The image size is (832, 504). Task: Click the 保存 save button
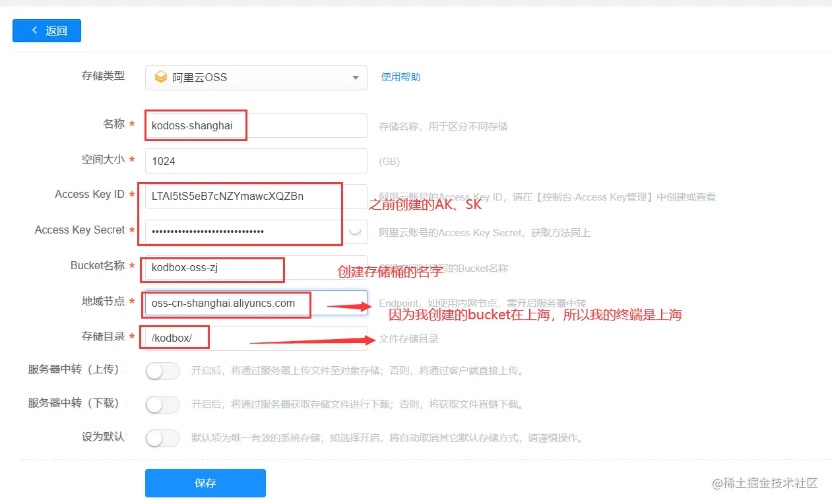coord(205,483)
